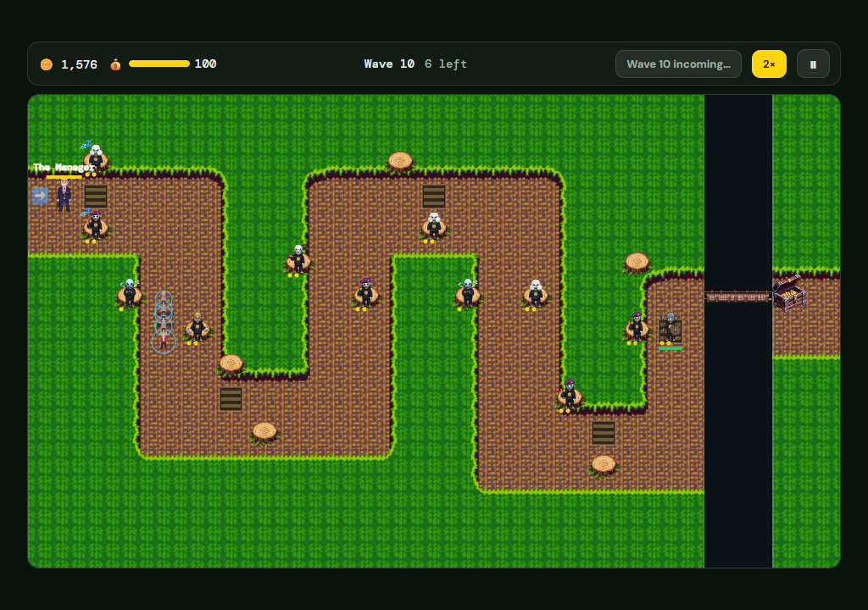The width and height of the screenshot is (868, 610).
Task: Click the empty stump at the U-bend grass corner
Action: click(231, 364)
